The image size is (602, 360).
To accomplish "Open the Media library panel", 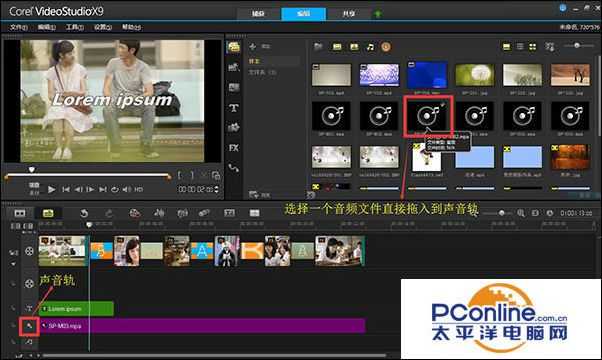I will [233, 47].
